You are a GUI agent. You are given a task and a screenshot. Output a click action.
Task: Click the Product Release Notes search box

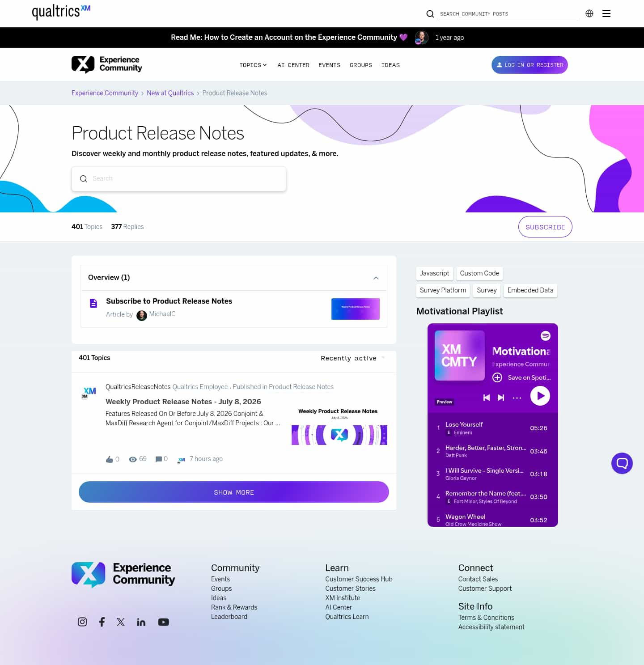tap(179, 179)
